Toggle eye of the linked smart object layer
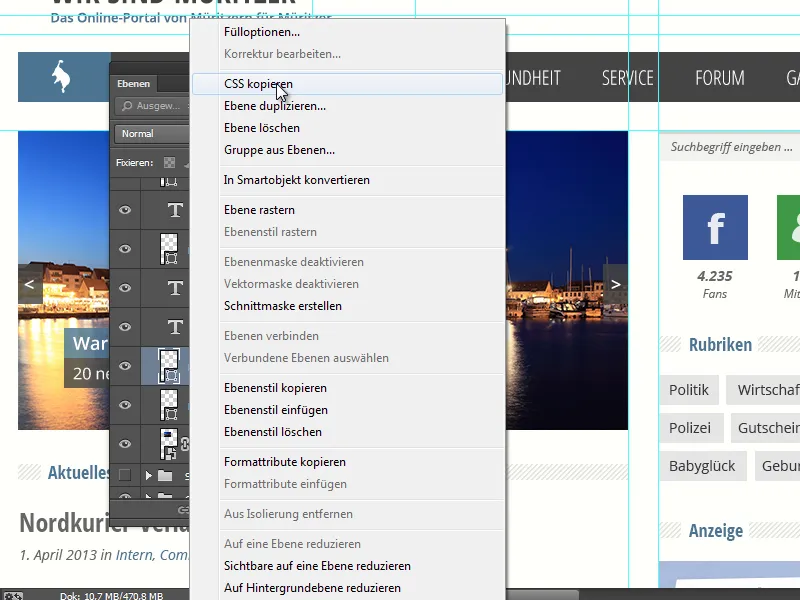Image resolution: width=800 pixels, height=600 pixels. point(125,444)
